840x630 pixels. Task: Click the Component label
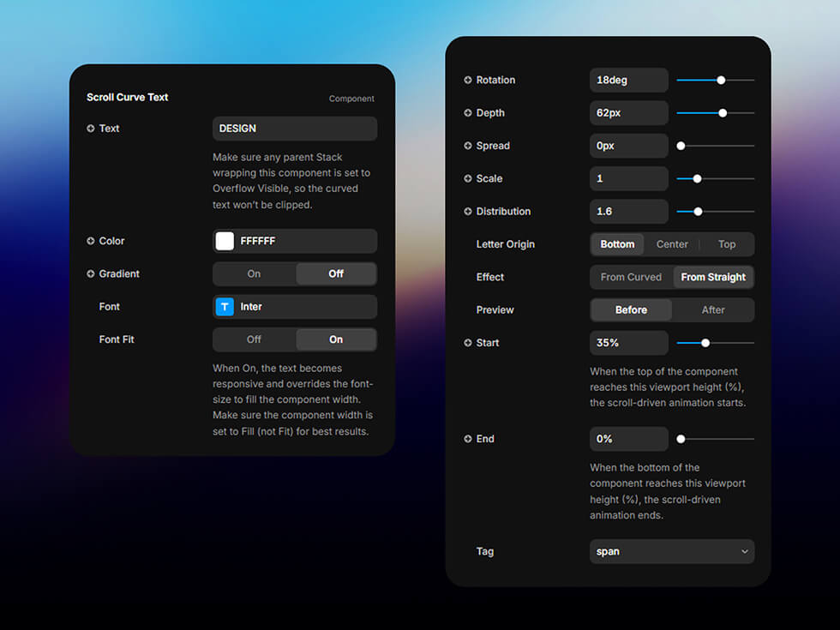click(351, 98)
